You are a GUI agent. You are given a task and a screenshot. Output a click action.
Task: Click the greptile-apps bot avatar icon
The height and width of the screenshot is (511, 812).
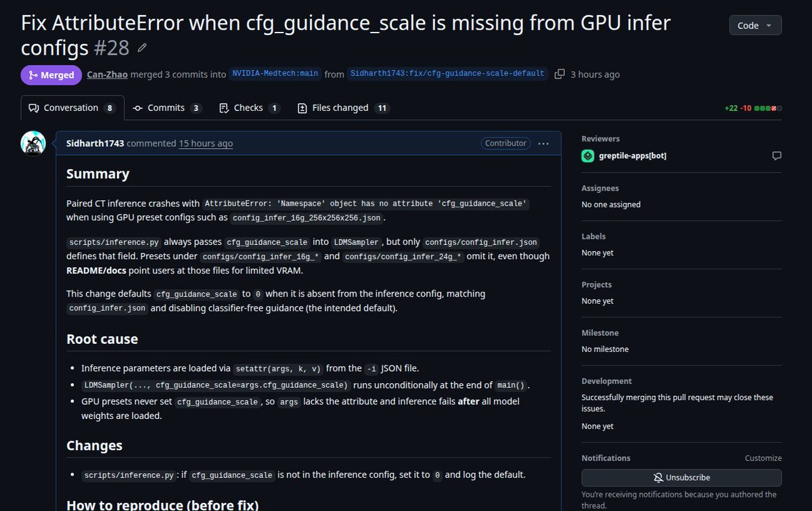[x=588, y=156]
